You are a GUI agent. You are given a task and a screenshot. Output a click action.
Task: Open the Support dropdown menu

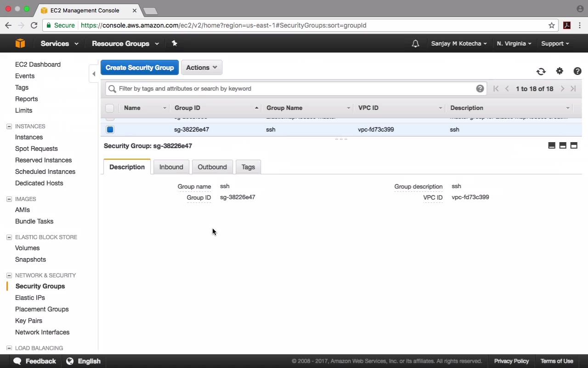pos(555,44)
